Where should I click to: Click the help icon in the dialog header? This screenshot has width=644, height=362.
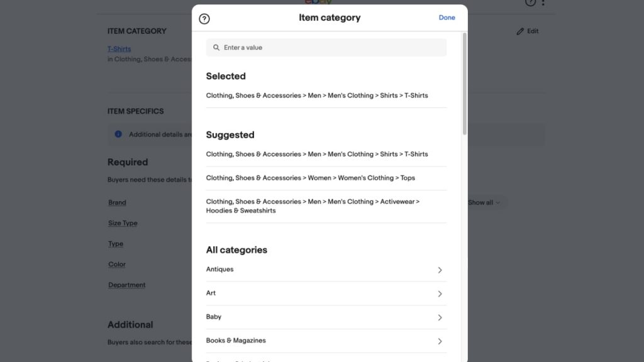pos(204,18)
